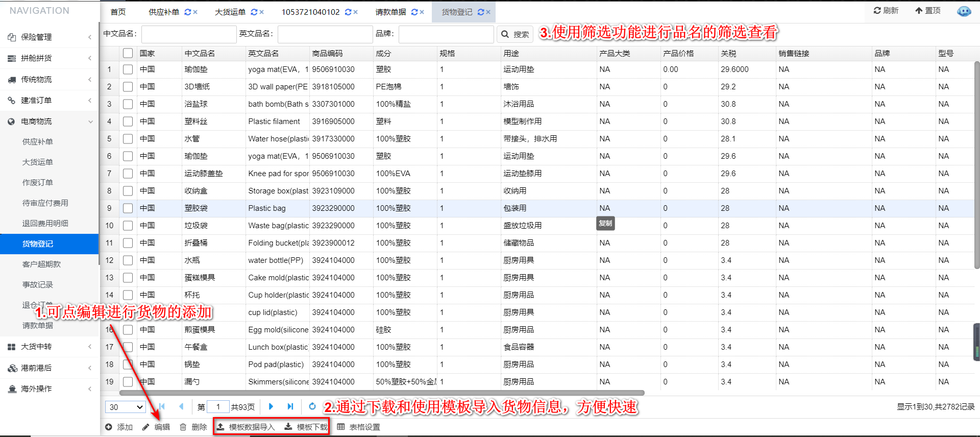The image size is (980, 437).
Task: Expand the 大货中转 menu
Action: tap(50, 347)
